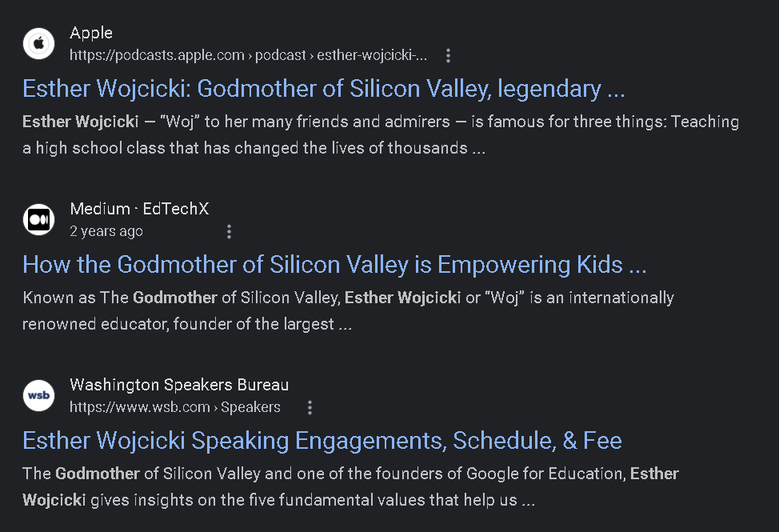The width and height of the screenshot is (779, 532).
Task: Click the 'Speakers' breadcrumb in wsb URL
Action: (250, 407)
